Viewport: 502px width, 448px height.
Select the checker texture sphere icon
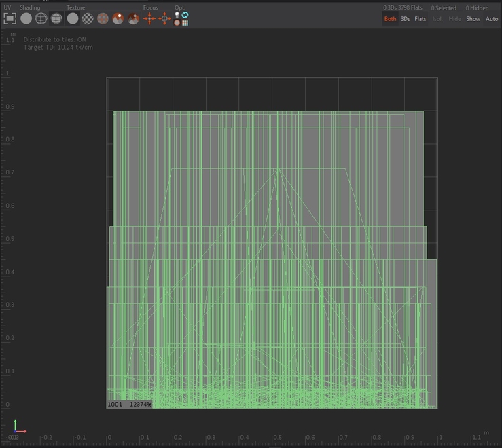click(x=88, y=18)
